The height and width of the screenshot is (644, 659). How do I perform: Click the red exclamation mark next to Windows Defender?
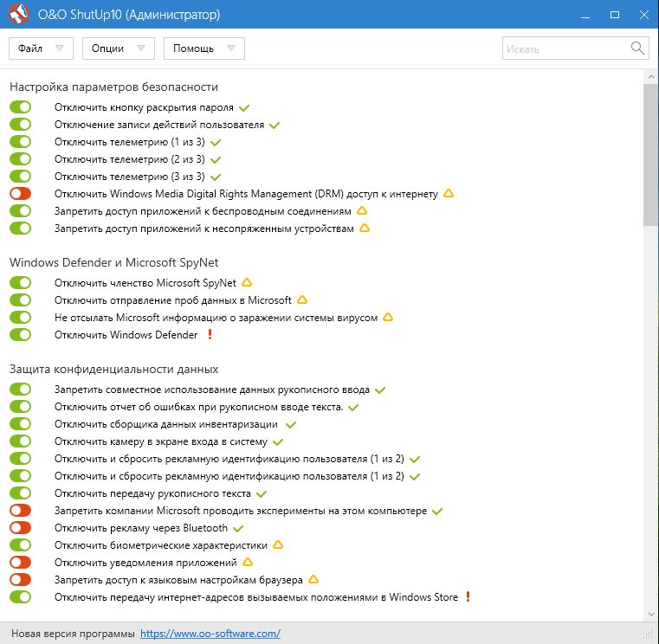coord(210,335)
